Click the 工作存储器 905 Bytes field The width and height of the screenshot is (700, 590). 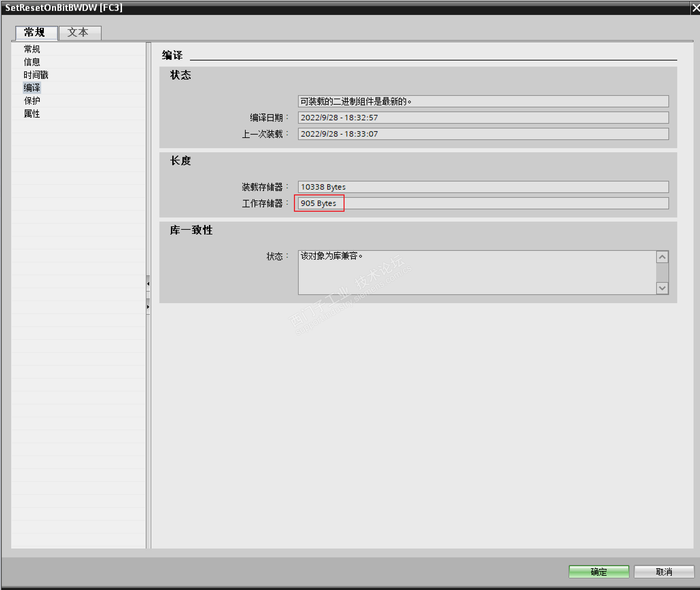pyautogui.click(x=319, y=203)
